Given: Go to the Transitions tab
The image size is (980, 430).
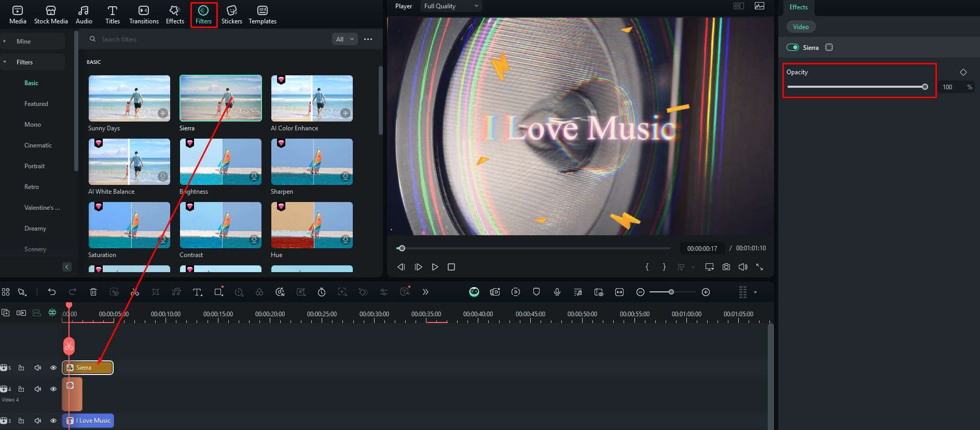Looking at the screenshot, I should (144, 15).
